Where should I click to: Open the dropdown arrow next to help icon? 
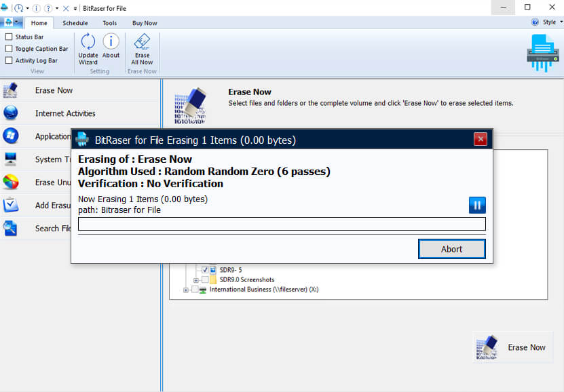tap(57, 8)
